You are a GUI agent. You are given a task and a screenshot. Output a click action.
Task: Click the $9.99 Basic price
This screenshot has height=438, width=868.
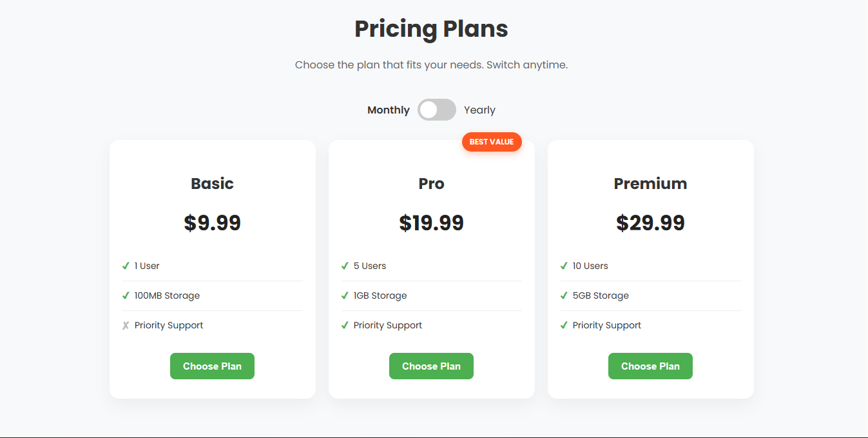point(212,223)
